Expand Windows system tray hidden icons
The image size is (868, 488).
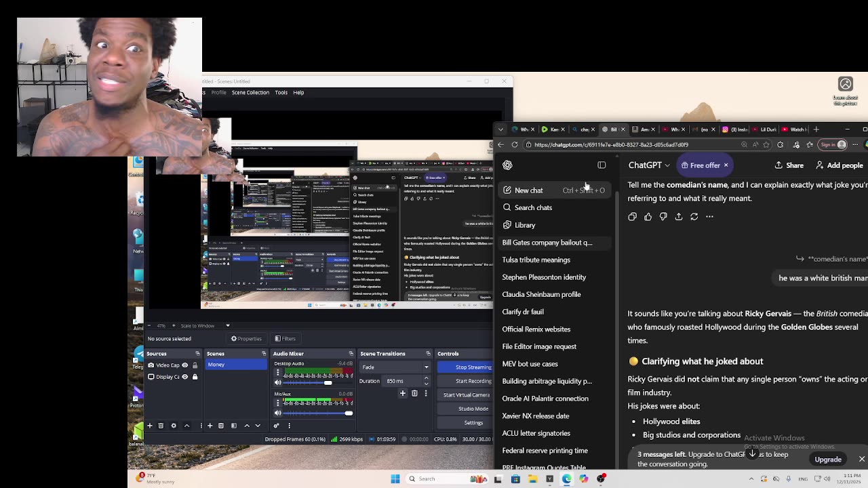[752, 479]
